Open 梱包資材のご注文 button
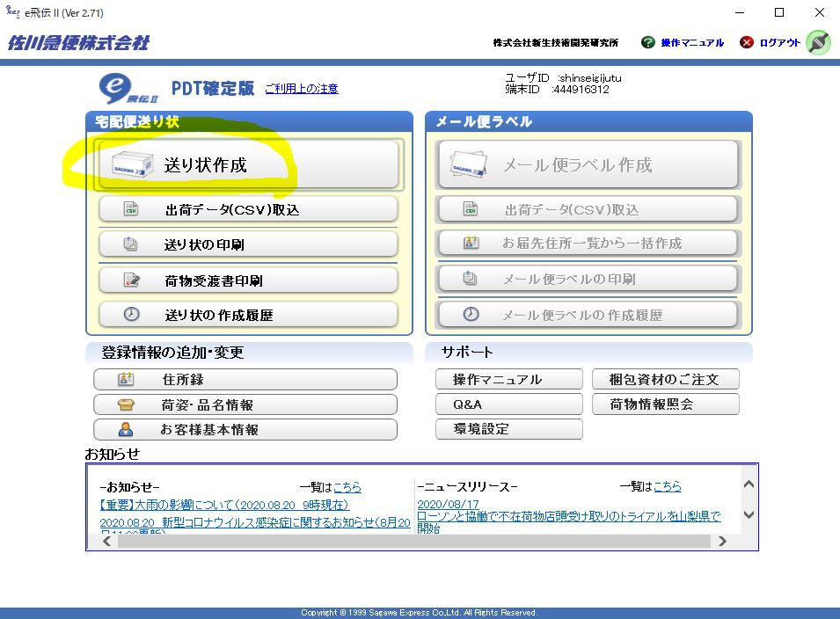 point(665,379)
